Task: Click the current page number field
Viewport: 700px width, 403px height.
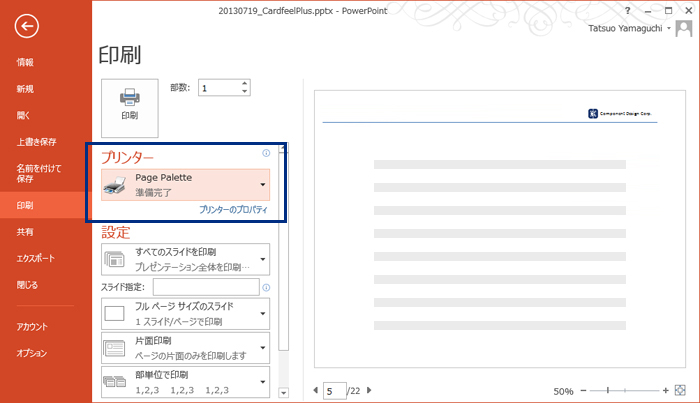Action: point(334,391)
